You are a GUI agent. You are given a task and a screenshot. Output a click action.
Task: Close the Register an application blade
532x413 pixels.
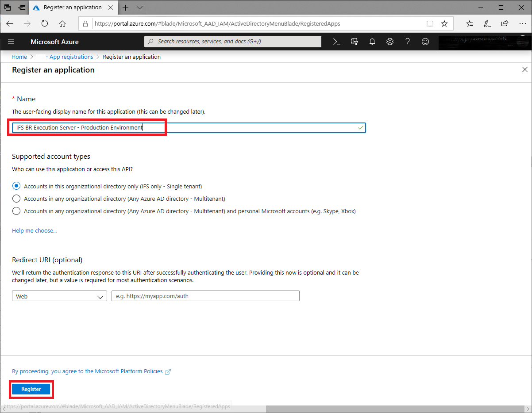pos(525,70)
